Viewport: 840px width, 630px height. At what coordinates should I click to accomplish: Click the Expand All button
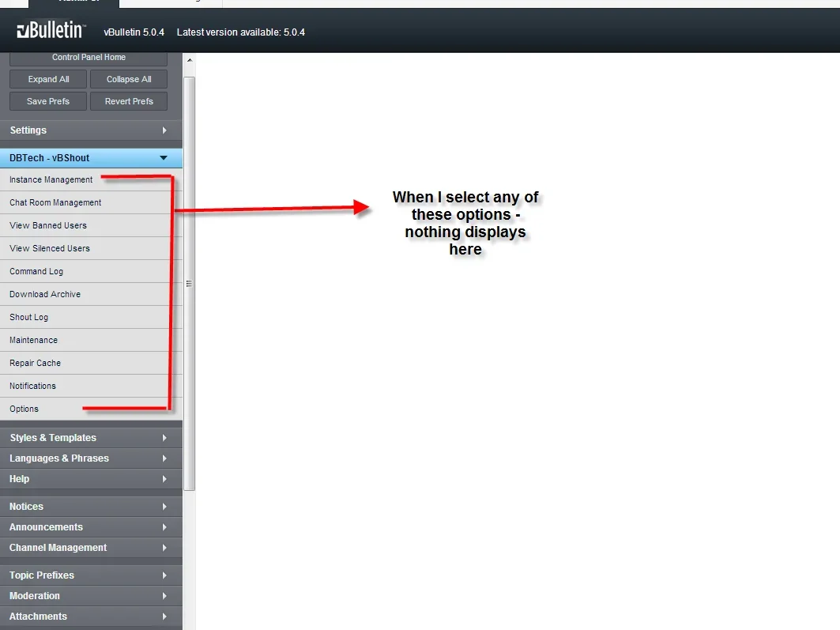48,79
